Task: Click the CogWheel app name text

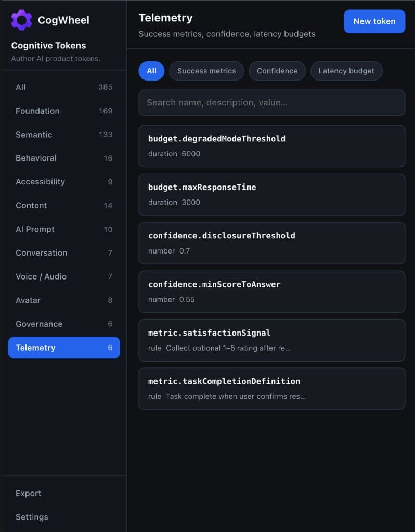Action: point(63,20)
